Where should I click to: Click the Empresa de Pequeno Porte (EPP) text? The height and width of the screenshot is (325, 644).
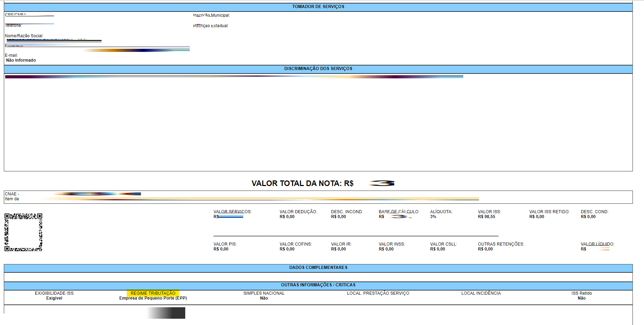coord(153,298)
